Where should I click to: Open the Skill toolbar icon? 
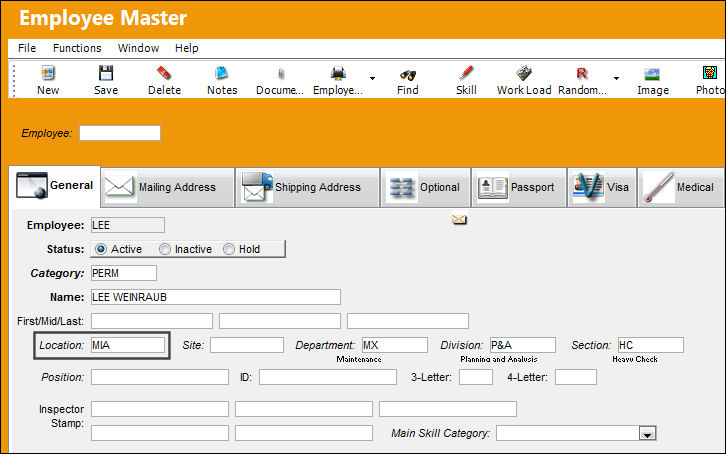click(466, 73)
